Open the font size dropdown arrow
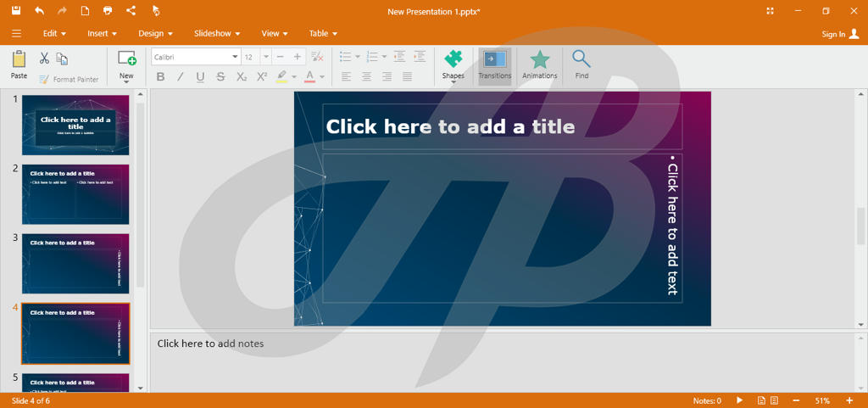Viewport: 868px width, 408px height. coord(266,57)
